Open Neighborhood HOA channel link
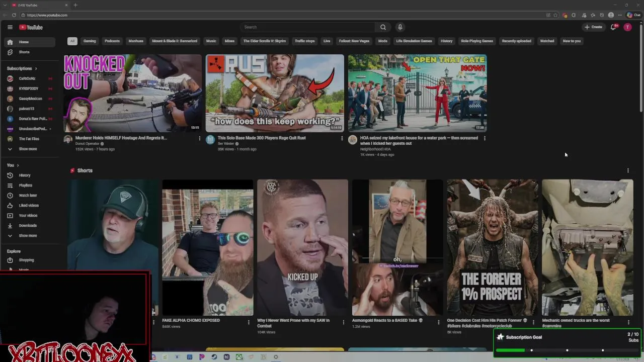The image size is (644, 362). (x=375, y=149)
